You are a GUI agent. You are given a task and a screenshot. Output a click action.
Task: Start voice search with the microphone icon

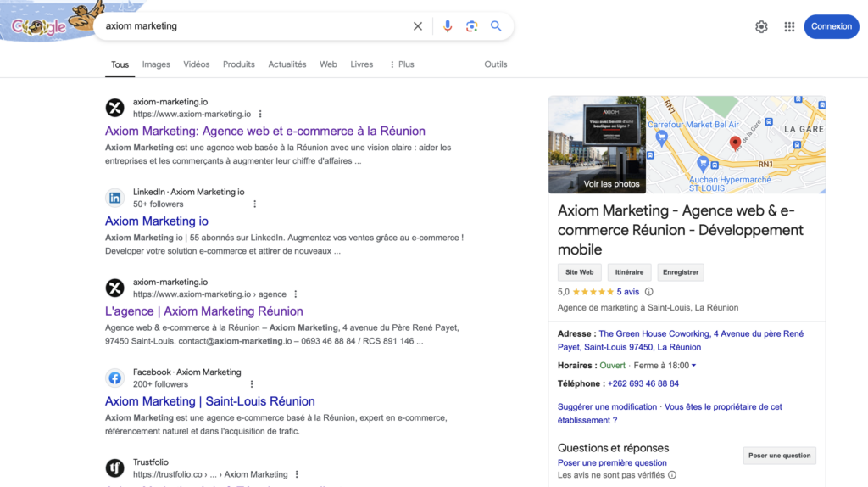click(x=448, y=26)
